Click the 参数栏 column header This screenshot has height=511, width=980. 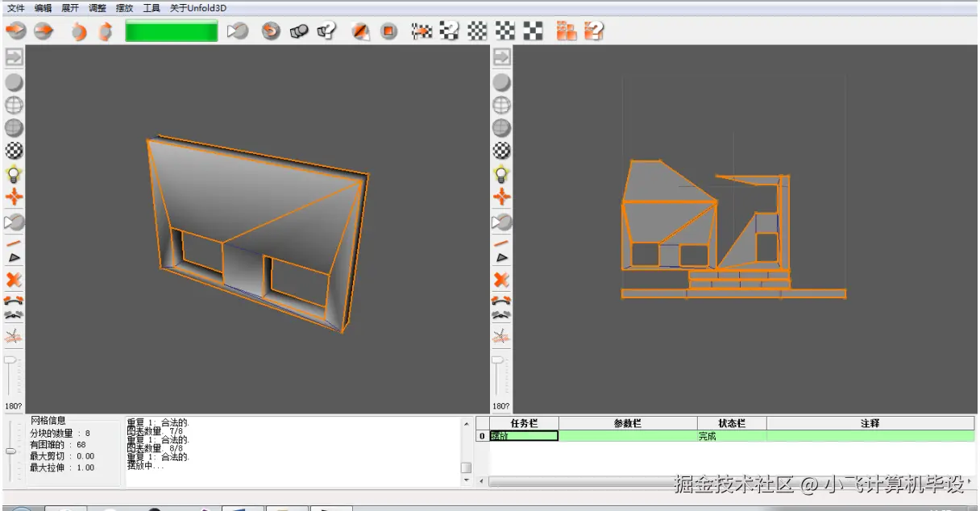628,423
